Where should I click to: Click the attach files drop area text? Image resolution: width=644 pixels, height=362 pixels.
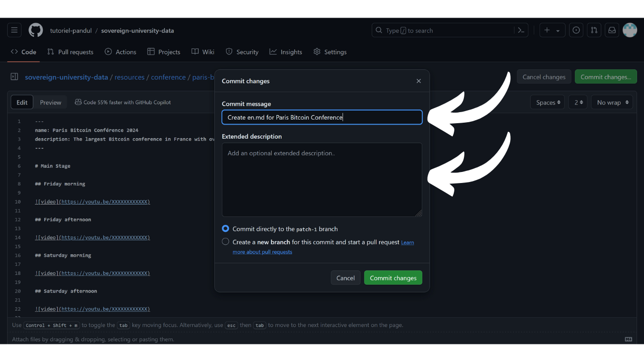(x=93, y=339)
